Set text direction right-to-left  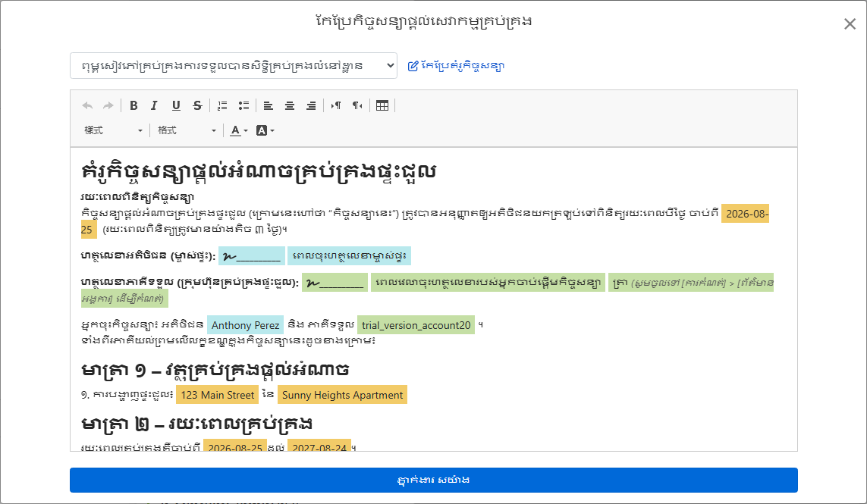coord(357,105)
